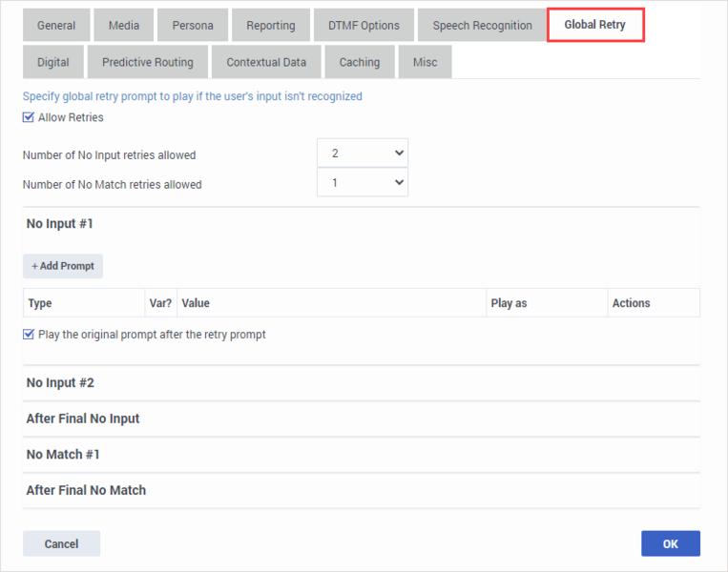Uncheck Play the original prompt after retry
The width and height of the screenshot is (728, 572).
29,334
